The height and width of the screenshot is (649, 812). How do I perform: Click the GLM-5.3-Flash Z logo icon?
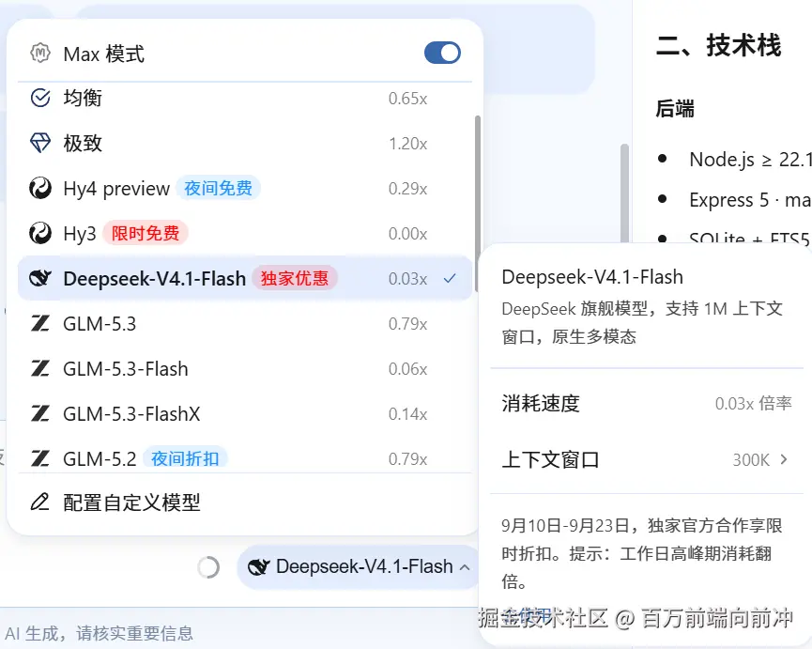40,369
